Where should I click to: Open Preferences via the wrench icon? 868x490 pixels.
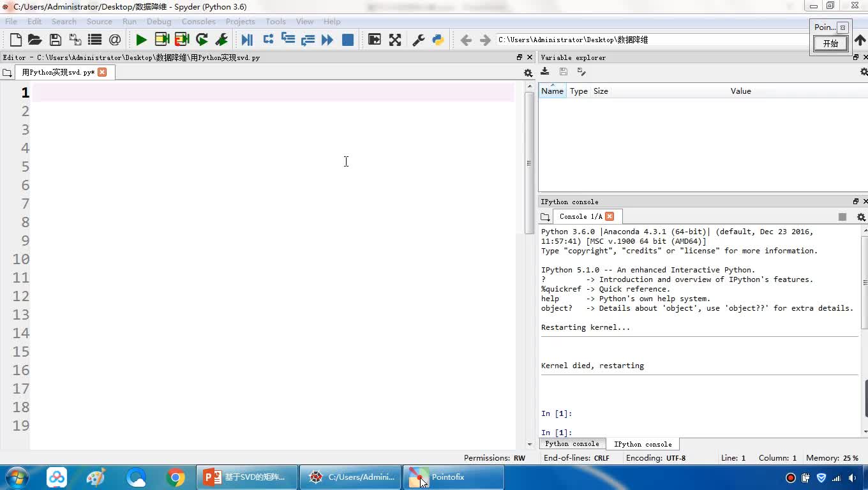(x=419, y=40)
